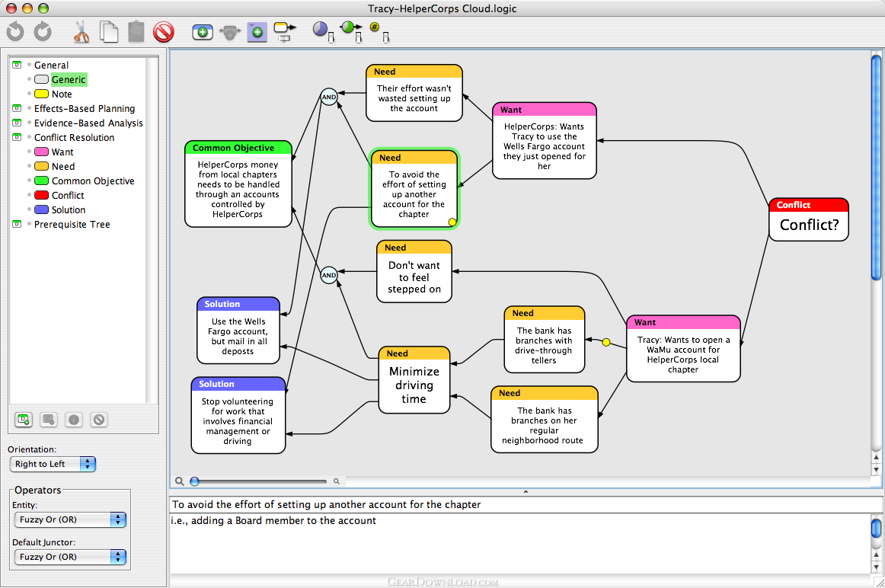Viewport: 885px width, 588px height.
Task: Toggle the green edge weight toolbar switch
Action: [351, 31]
